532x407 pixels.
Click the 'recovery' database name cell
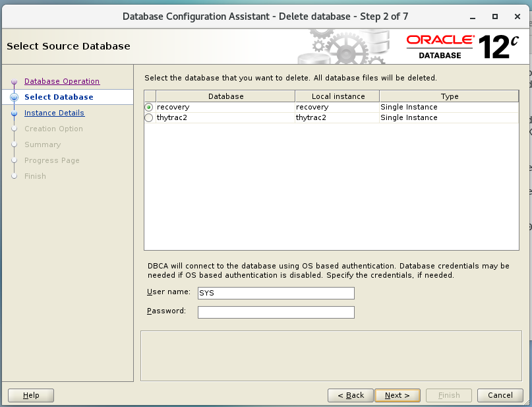[x=225, y=107]
